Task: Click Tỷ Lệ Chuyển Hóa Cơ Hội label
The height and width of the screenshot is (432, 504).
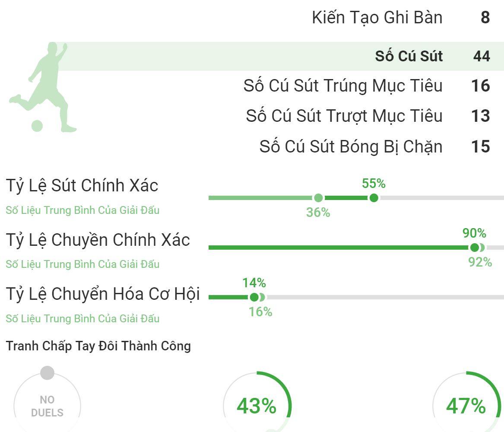Action: pos(103,294)
